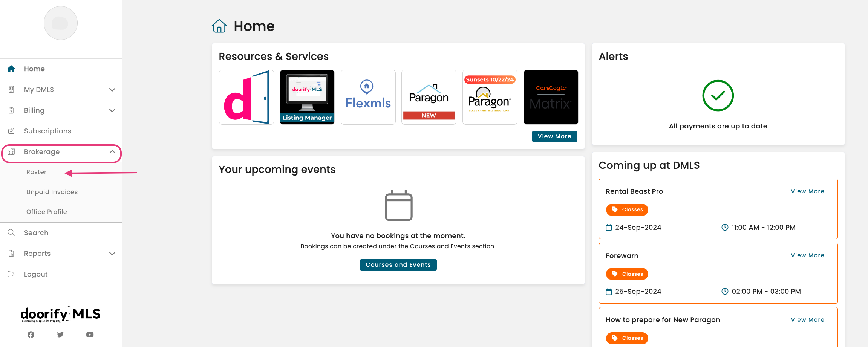Screen dimensions: 868x347
Task: Click the Reports file icon
Action: [x=11, y=253]
